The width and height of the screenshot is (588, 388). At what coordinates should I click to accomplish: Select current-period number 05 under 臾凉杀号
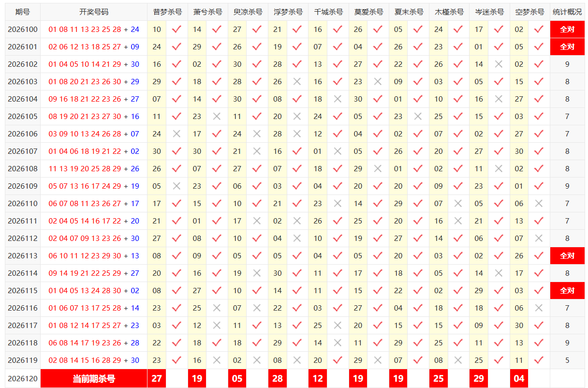[237, 379]
